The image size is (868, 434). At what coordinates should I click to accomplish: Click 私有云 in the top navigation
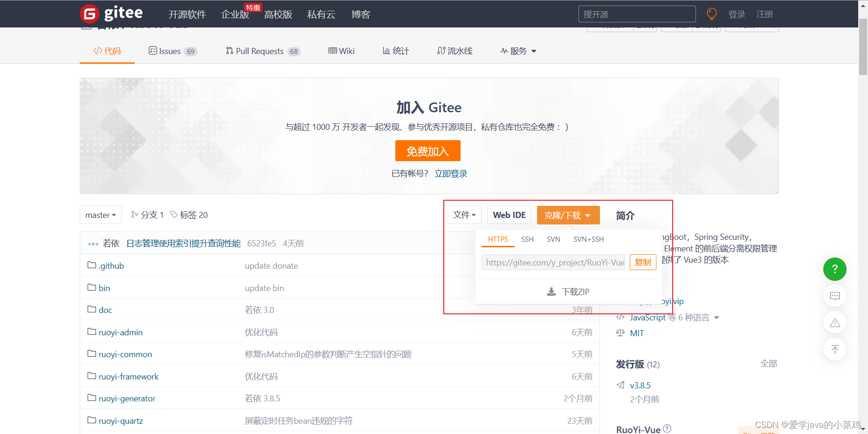(321, 14)
